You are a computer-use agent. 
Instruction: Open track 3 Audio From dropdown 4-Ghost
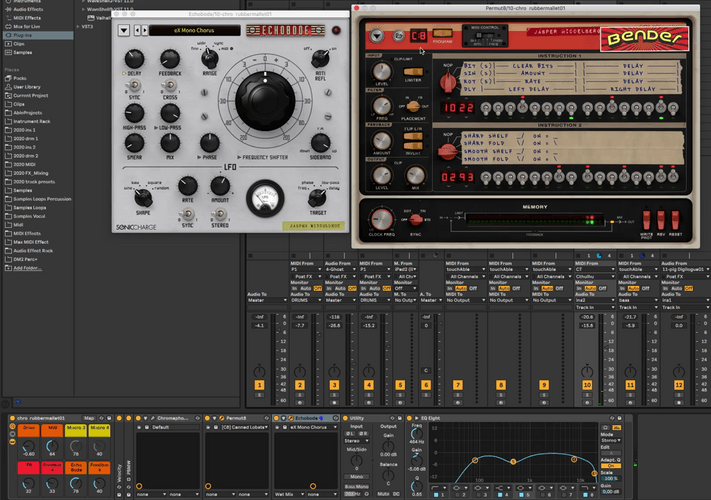click(x=340, y=269)
